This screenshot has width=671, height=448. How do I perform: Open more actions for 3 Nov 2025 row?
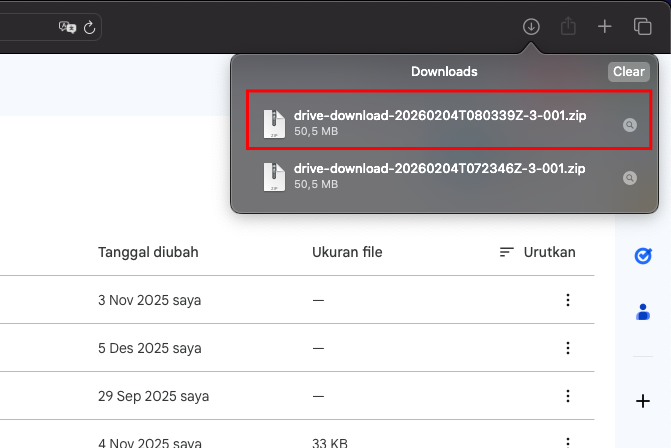[568, 300]
